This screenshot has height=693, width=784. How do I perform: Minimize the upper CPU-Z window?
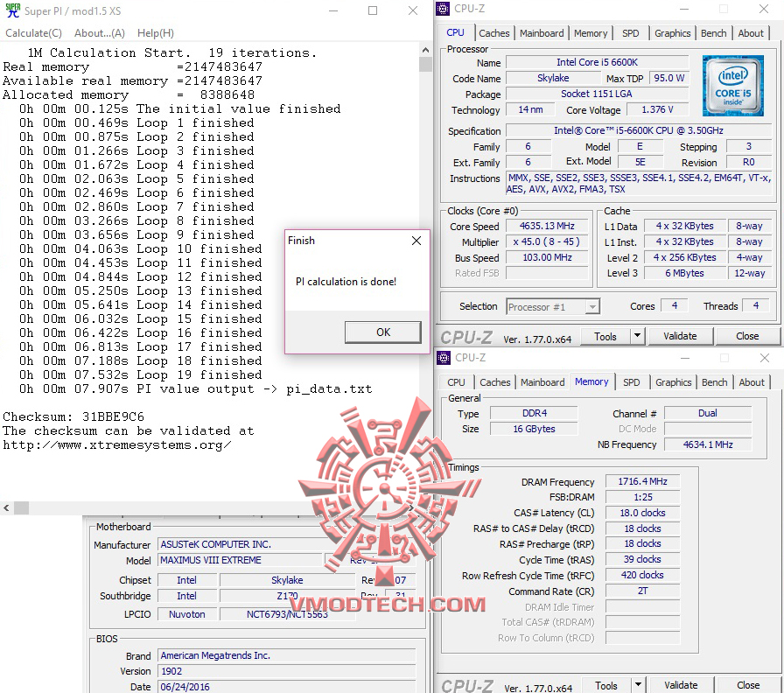tap(684, 9)
